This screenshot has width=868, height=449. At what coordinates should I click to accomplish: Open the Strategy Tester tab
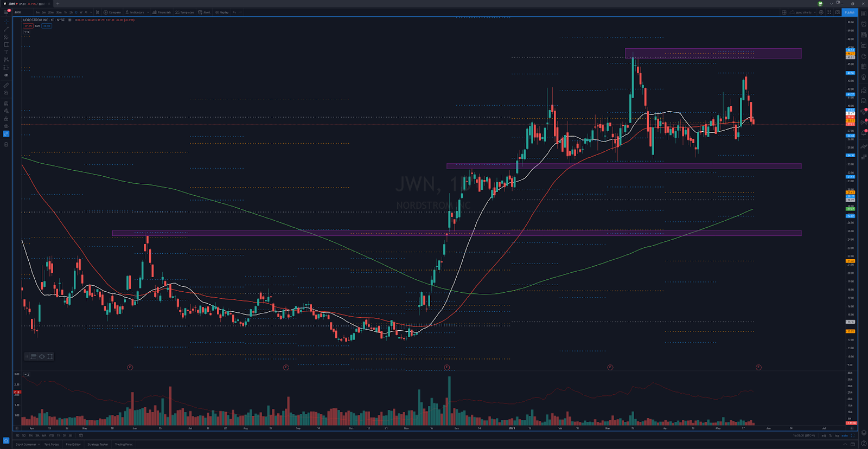click(98, 444)
